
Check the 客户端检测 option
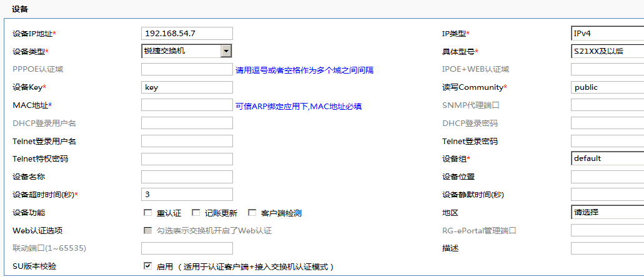252,213
